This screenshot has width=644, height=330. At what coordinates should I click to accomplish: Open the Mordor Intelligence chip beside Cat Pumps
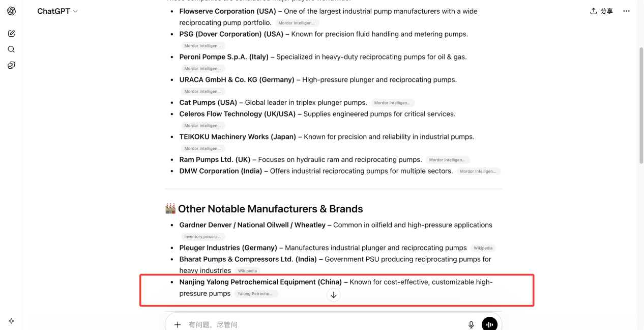coord(393,103)
